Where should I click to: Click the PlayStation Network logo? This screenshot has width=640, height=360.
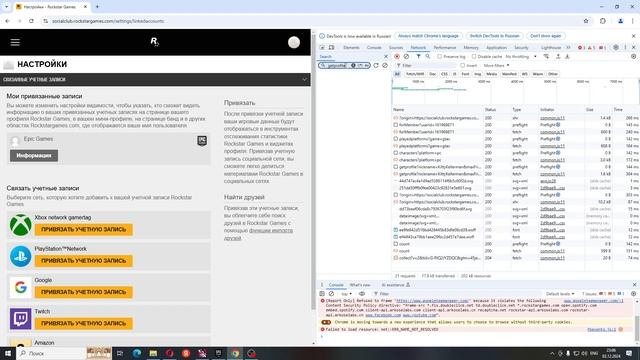click(x=20, y=256)
